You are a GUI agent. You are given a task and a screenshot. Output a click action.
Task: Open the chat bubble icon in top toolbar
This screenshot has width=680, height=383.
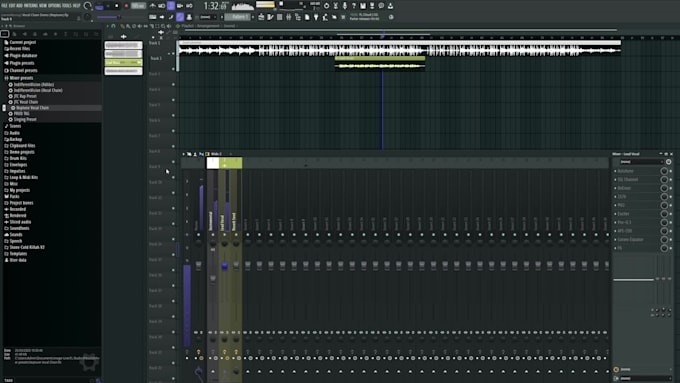pos(381,6)
